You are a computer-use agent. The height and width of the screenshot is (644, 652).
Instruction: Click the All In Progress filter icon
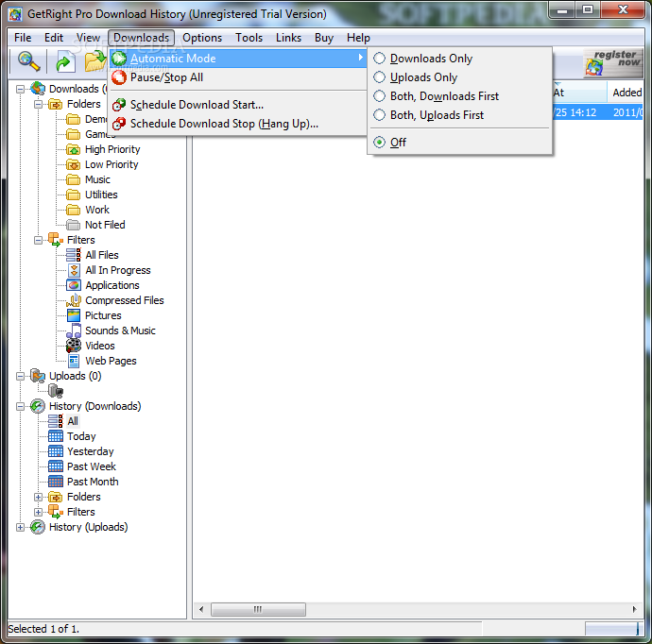click(x=74, y=270)
